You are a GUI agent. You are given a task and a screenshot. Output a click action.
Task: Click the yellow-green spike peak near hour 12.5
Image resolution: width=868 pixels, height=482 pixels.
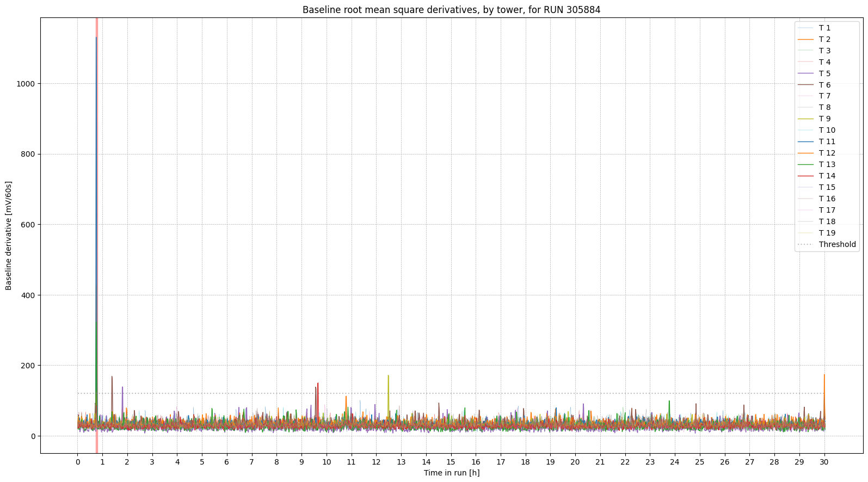[x=388, y=375]
